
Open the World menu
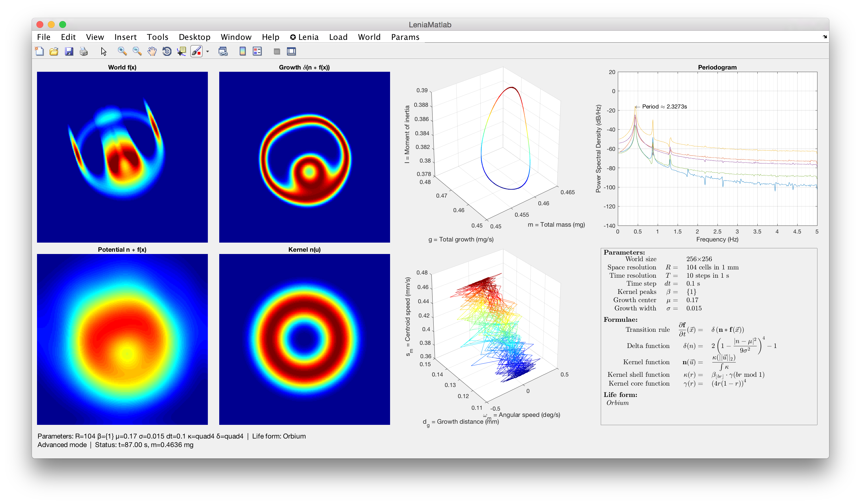coord(369,37)
